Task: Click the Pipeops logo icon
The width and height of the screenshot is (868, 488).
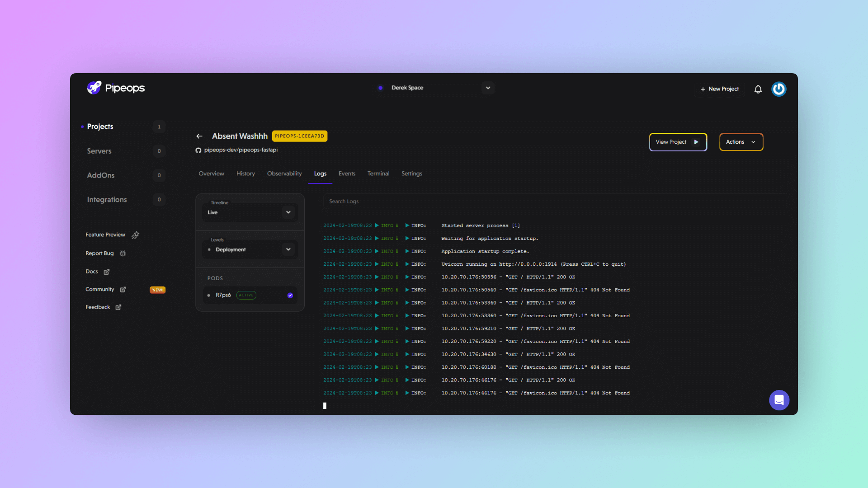Action: 94,88
